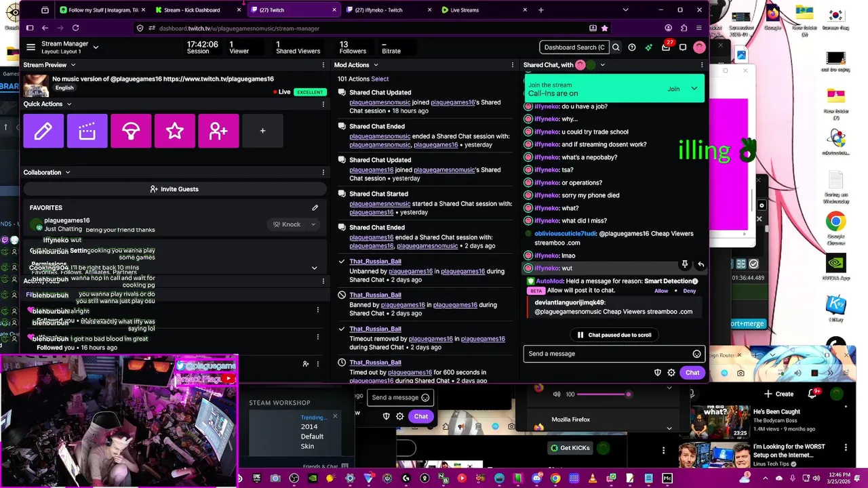Select the parachute raid quick action

pos(131,131)
